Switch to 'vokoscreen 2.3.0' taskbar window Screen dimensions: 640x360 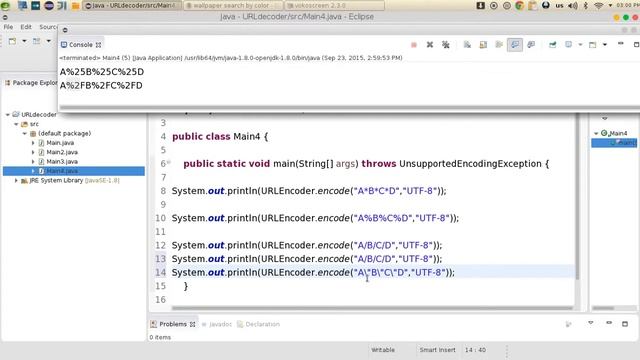[335, 6]
